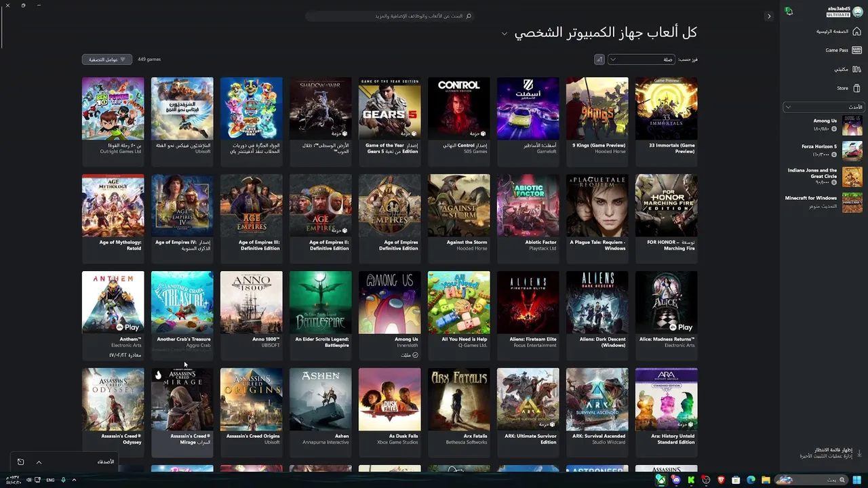868x488 pixels.
Task: Show hidden system tray icons
Action: [74, 480]
